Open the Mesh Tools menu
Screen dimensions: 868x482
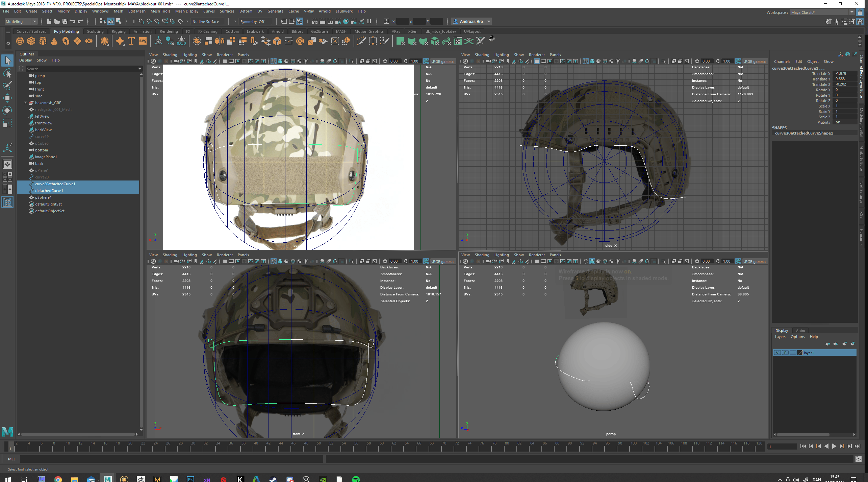[160, 11]
